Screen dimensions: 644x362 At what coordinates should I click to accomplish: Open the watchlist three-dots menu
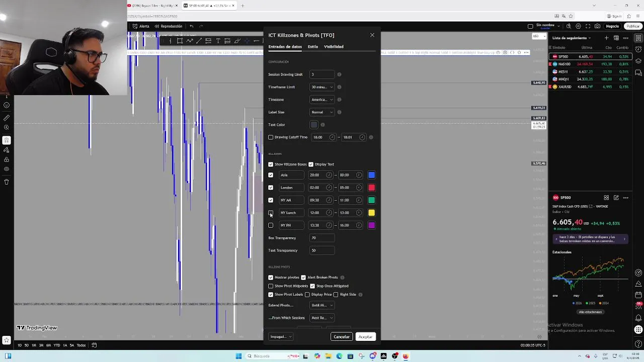click(626, 38)
